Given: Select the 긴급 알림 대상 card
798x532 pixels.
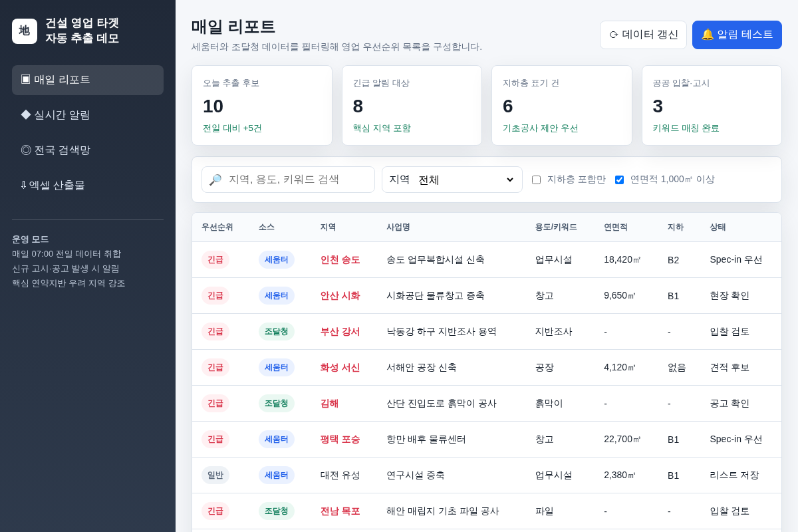Looking at the screenshot, I should (x=412, y=105).
